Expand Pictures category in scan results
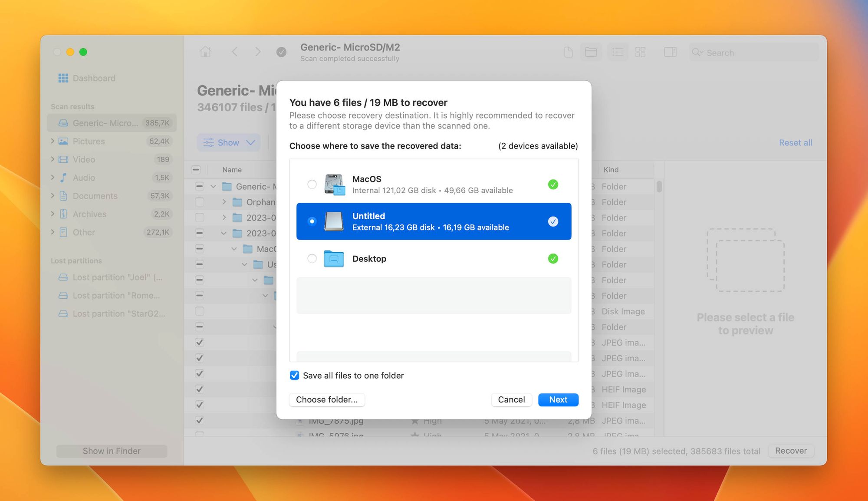Viewport: 868px width, 501px height. (54, 141)
